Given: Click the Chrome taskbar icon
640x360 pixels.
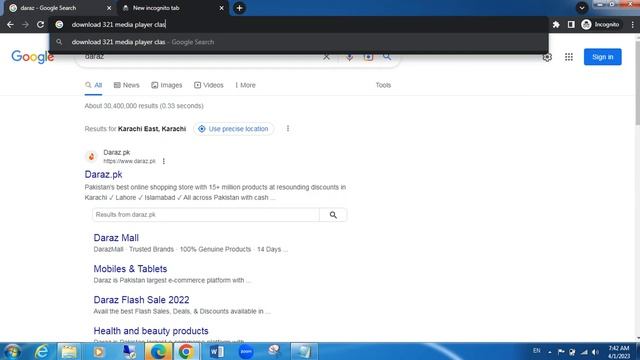Looking at the screenshot, I should pyautogui.click(x=186, y=351).
